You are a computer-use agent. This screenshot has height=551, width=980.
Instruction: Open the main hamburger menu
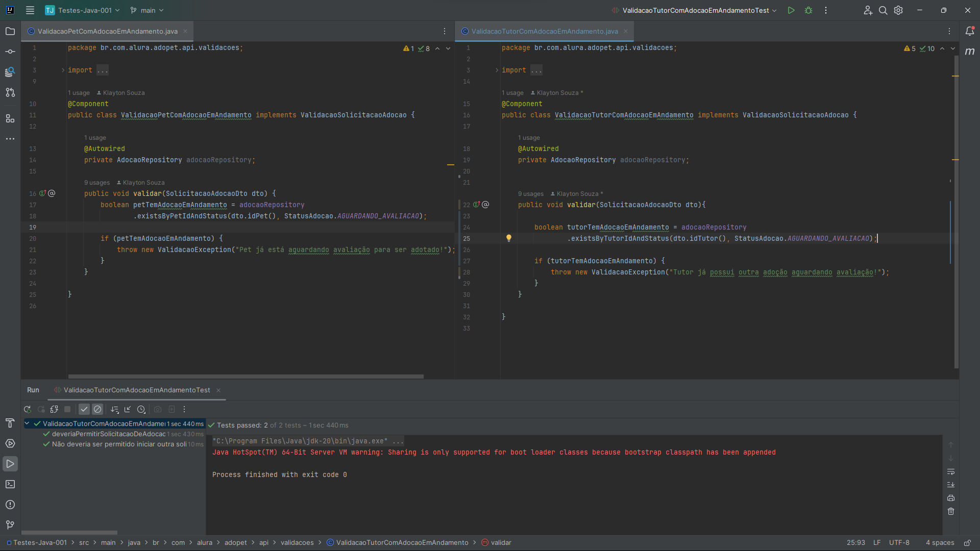pyautogui.click(x=30, y=10)
